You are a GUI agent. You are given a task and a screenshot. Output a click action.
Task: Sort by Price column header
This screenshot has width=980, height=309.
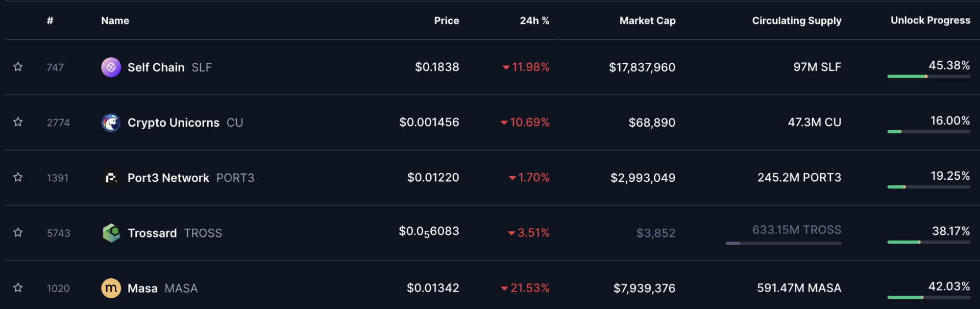pyautogui.click(x=447, y=20)
